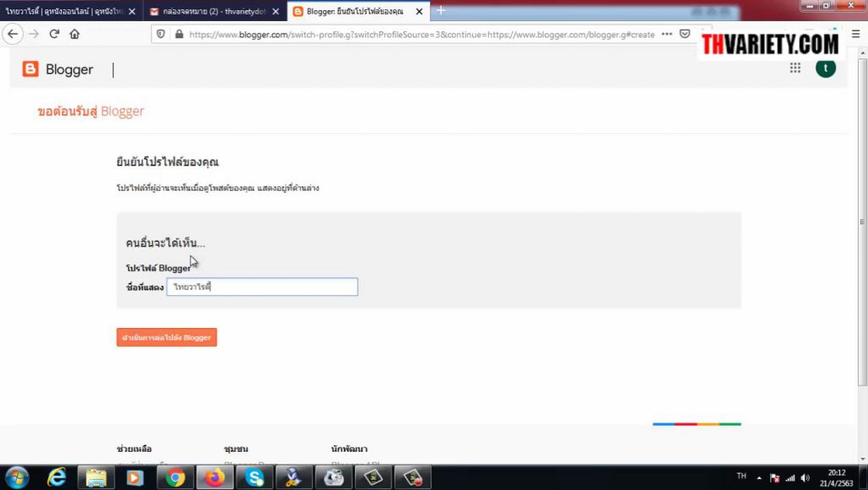
Task: Launch Internet Explorer from taskbar
Action: coord(57,477)
